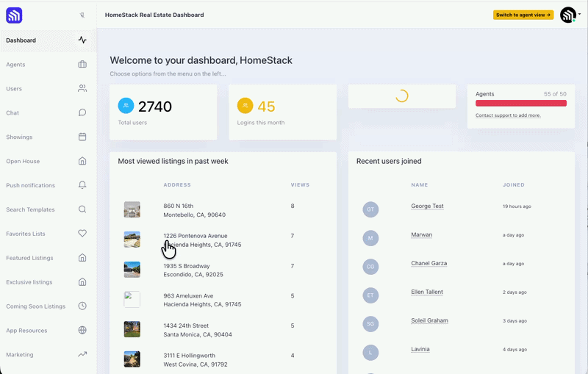Click the blue Total users icon
588x374 pixels.
click(126, 106)
